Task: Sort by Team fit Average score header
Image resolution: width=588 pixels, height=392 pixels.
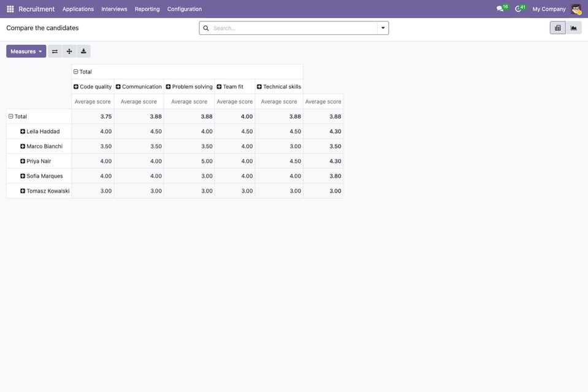Action: tap(235, 102)
